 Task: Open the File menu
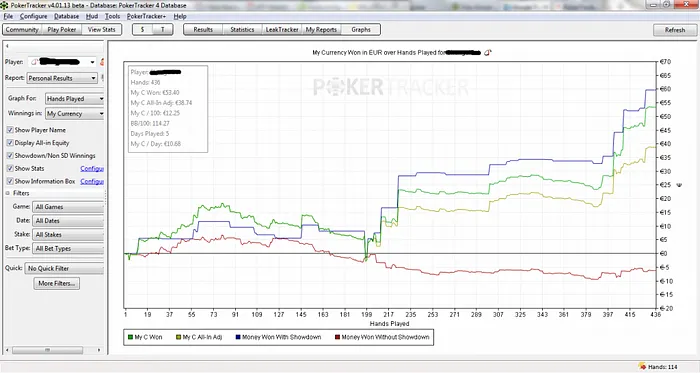8,16
